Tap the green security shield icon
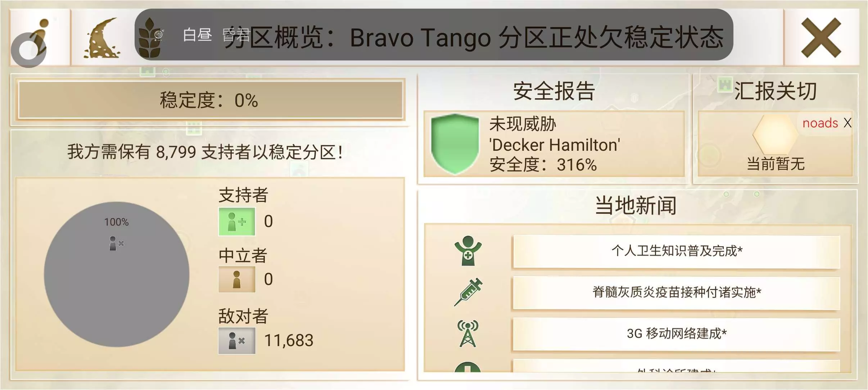This screenshot has width=868, height=390. pos(455,144)
